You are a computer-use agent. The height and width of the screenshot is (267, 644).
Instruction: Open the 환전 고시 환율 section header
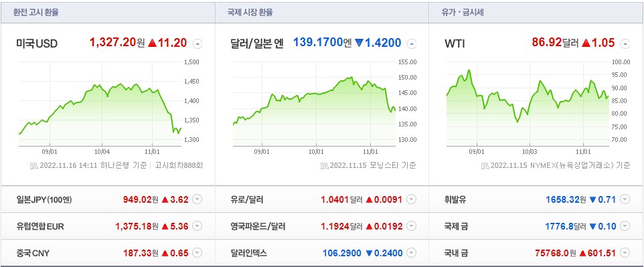click(x=35, y=13)
